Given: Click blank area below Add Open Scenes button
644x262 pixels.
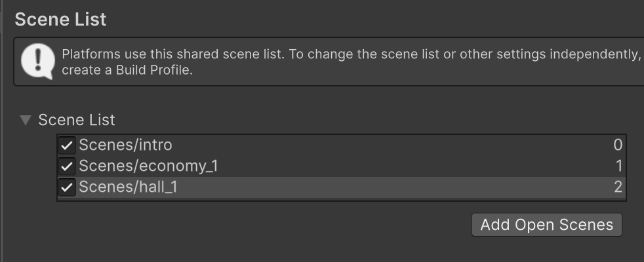Looking at the screenshot, I should 546,250.
